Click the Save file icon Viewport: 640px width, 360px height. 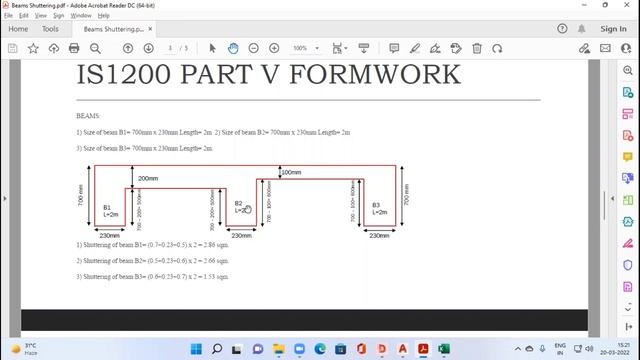pyautogui.click(x=13, y=48)
